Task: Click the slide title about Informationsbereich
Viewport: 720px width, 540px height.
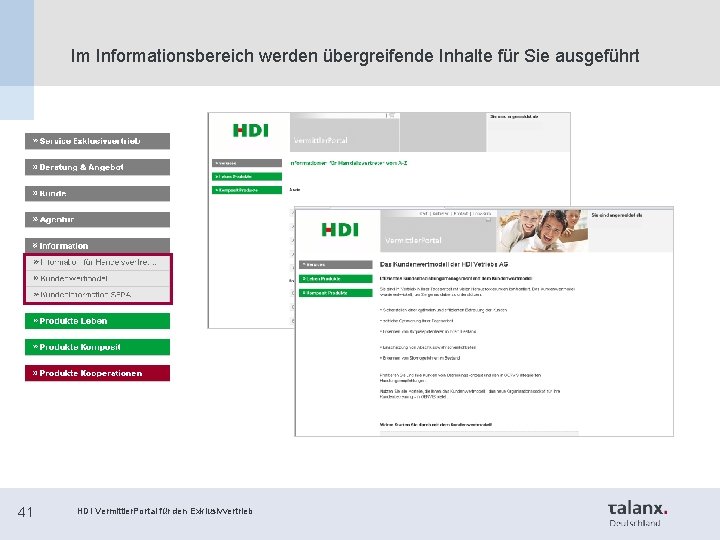Action: (x=354, y=56)
